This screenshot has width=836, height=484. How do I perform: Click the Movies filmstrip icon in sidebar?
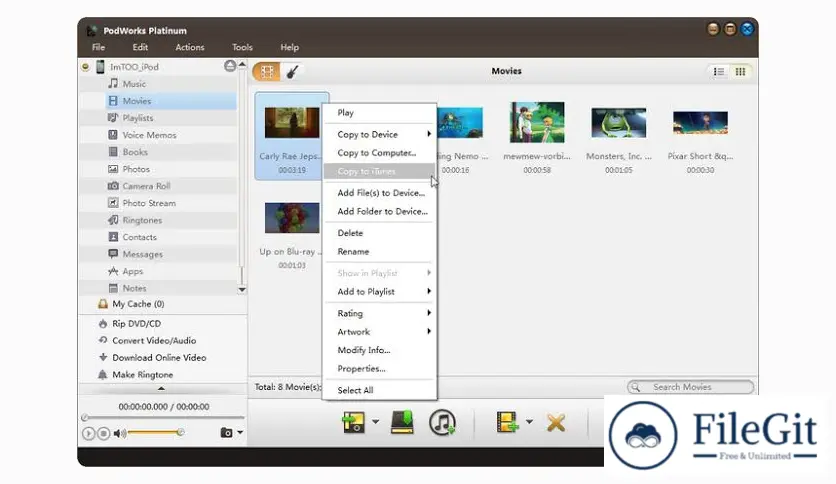coord(113,101)
